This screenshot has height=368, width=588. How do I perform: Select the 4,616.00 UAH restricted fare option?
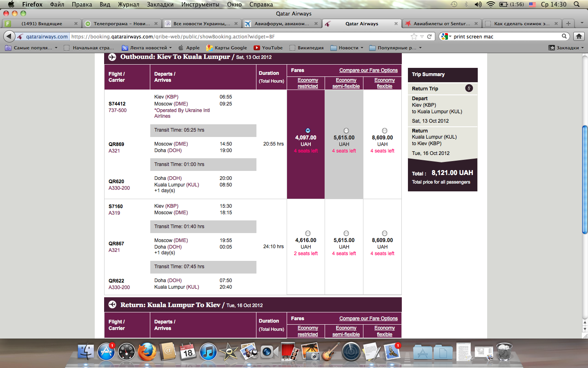pos(308,233)
